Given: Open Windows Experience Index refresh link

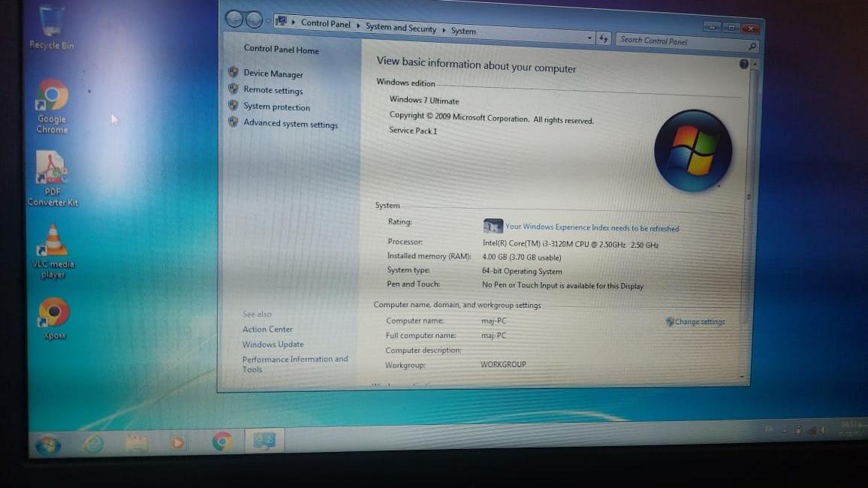Looking at the screenshot, I should pyautogui.click(x=592, y=227).
